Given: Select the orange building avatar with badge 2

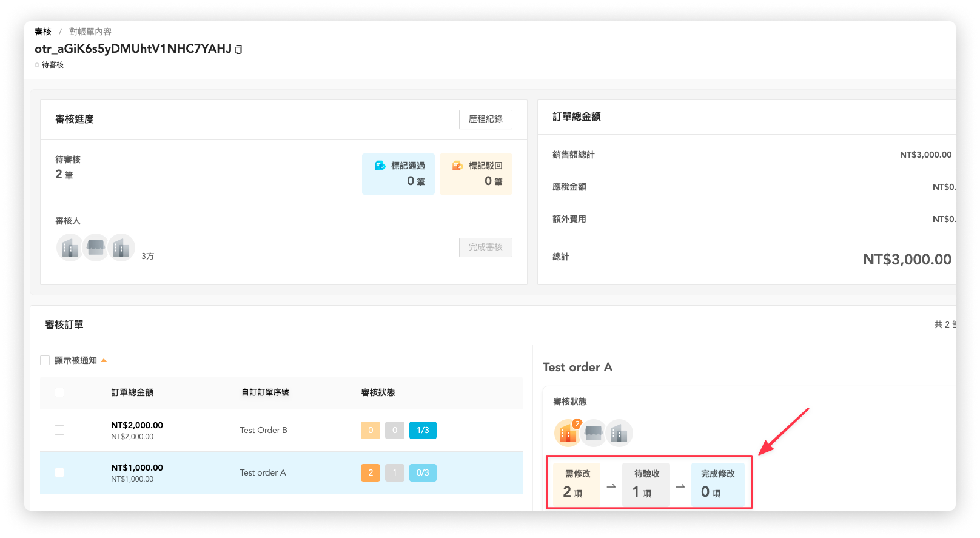Looking at the screenshot, I should [568, 432].
